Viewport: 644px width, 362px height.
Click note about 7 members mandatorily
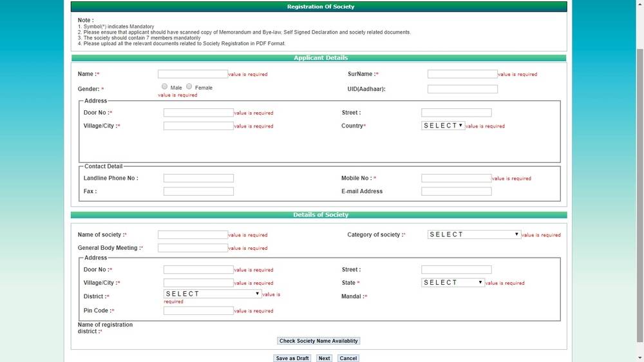139,38
